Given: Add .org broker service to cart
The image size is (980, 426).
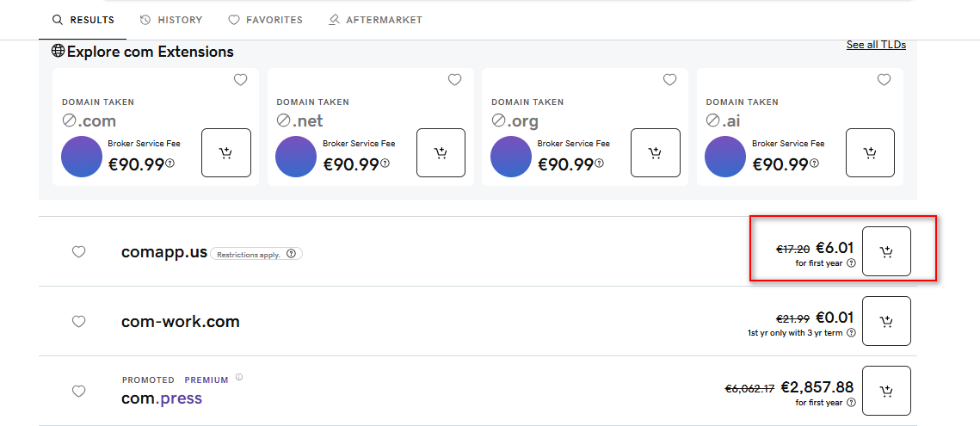Looking at the screenshot, I should tap(656, 153).
